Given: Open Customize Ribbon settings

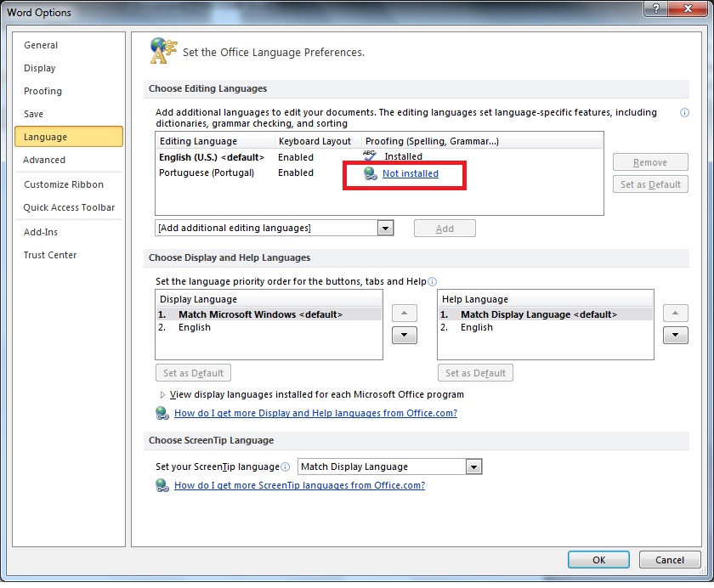Looking at the screenshot, I should click(x=69, y=184).
